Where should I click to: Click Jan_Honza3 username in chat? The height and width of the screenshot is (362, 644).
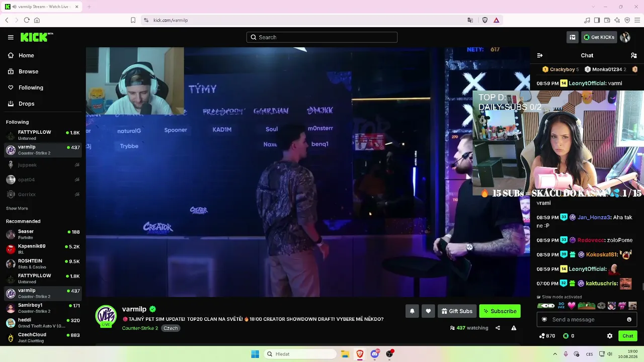coord(594,218)
